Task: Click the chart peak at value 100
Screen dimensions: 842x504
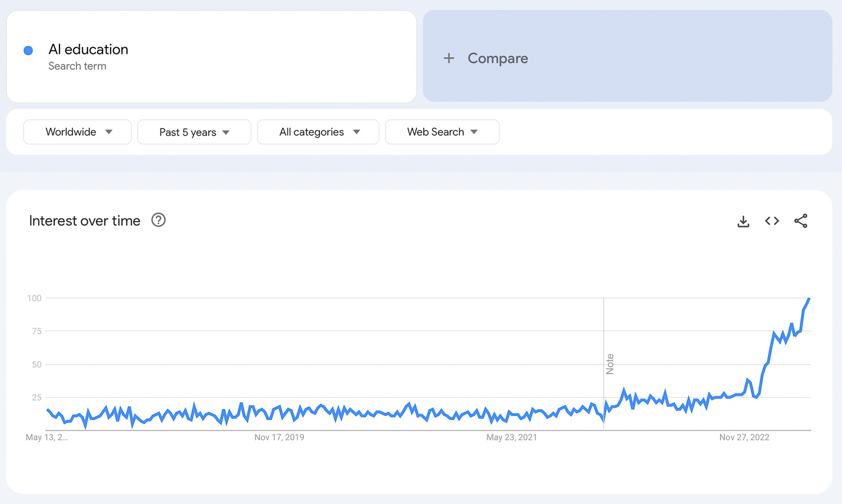Action: click(x=809, y=299)
